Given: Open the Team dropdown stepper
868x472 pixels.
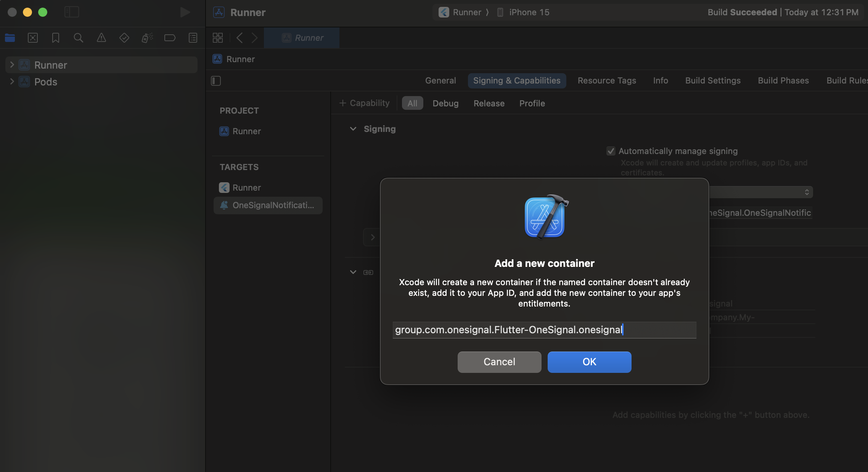Looking at the screenshot, I should pos(807,192).
